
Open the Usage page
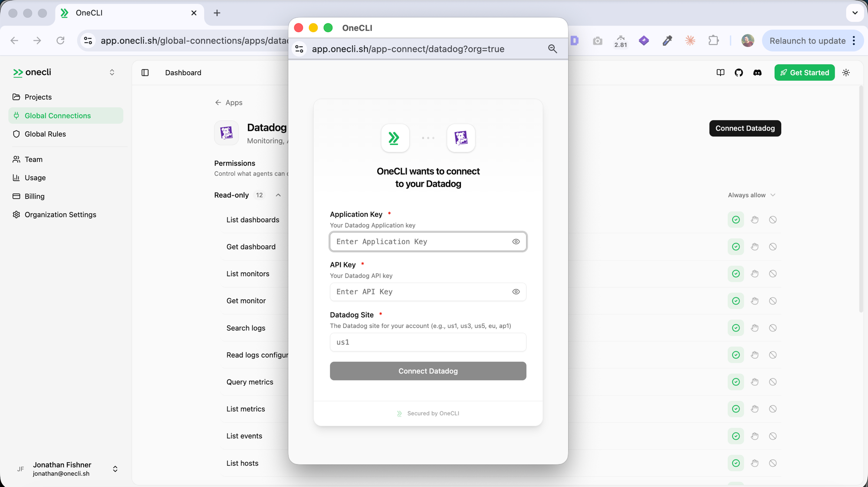pyautogui.click(x=66, y=178)
